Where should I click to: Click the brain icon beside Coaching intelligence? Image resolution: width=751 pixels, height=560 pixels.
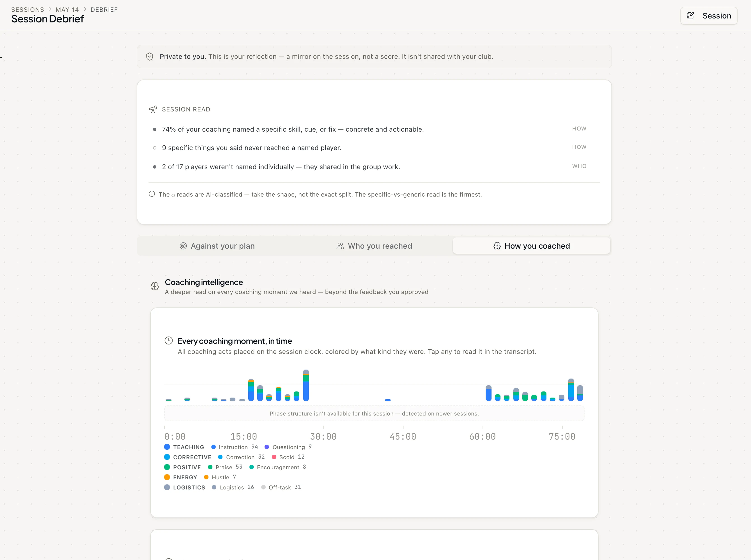click(x=155, y=286)
